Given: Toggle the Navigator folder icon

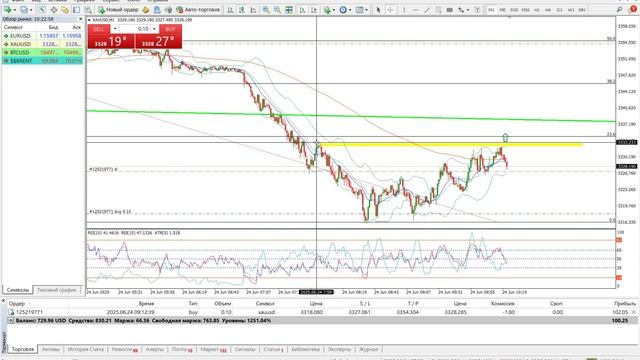Looking at the screenshot, I should 65,9.
